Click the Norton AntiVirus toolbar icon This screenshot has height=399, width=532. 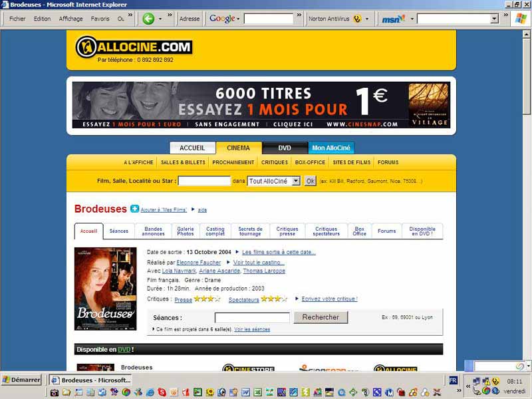pos(357,19)
